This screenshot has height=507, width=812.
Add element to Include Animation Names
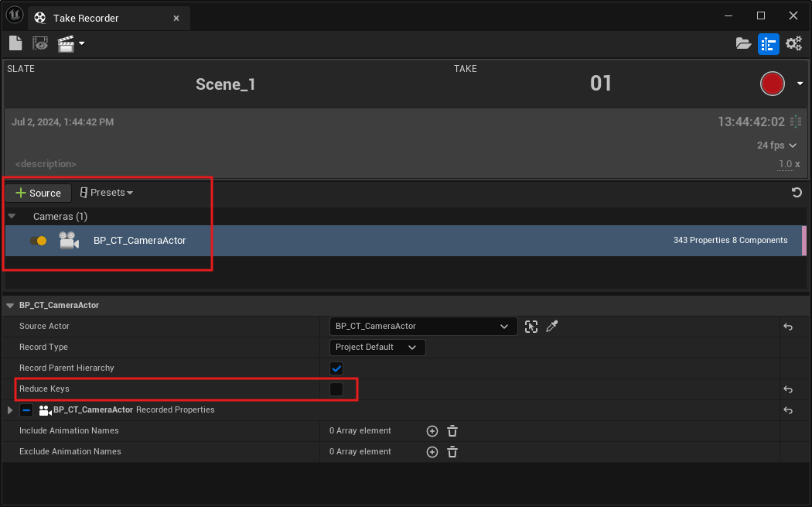click(x=432, y=431)
